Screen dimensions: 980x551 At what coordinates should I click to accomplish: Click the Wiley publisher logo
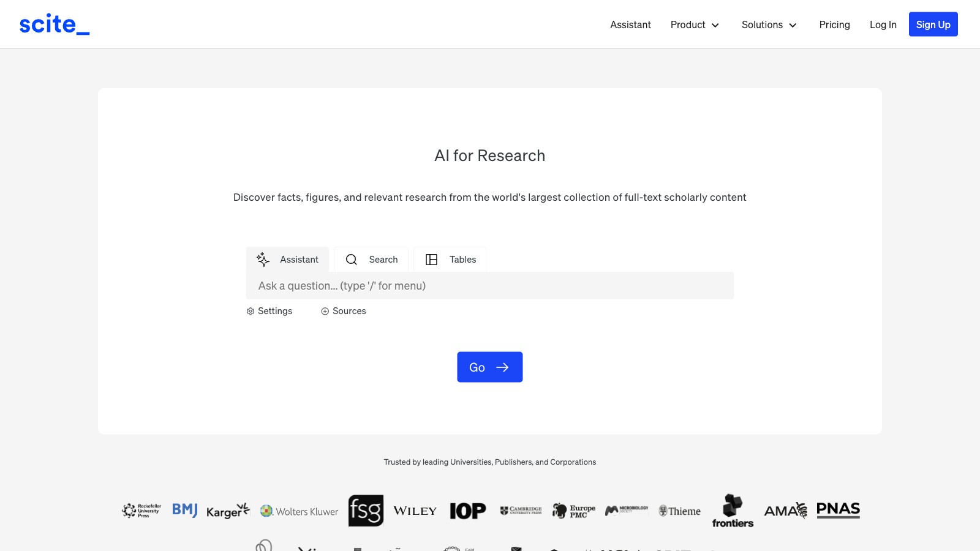coord(415,511)
